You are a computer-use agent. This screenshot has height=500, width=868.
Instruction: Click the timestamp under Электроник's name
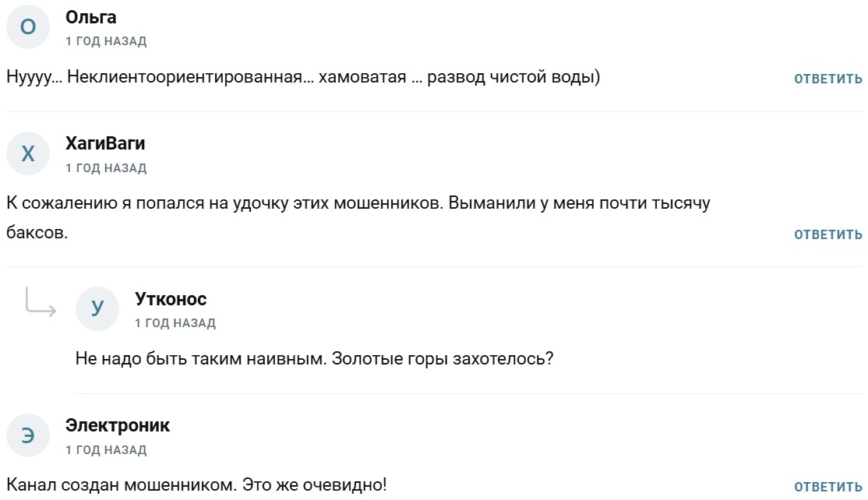tap(106, 450)
